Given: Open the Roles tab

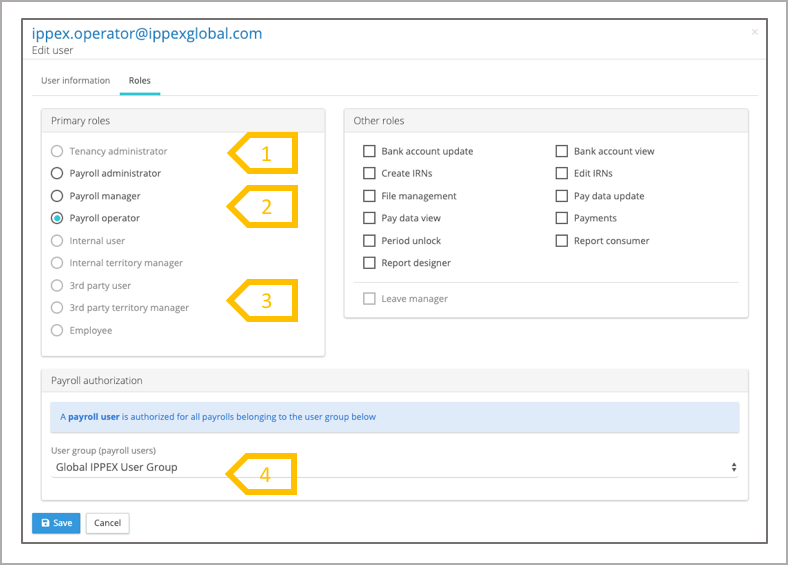Looking at the screenshot, I should point(139,81).
